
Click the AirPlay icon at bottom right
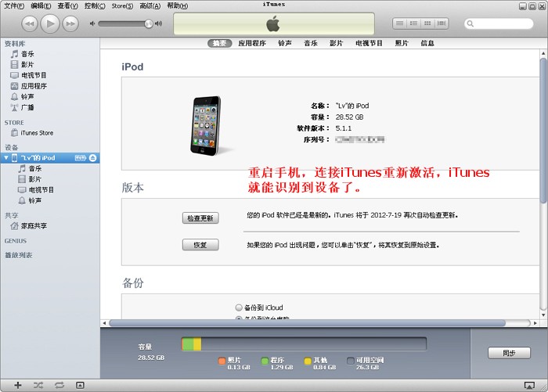point(529,386)
